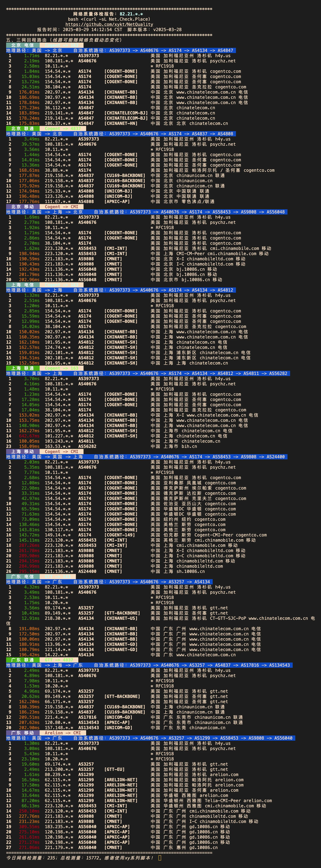Click IP 124.74.*.*

click(58, 347)
